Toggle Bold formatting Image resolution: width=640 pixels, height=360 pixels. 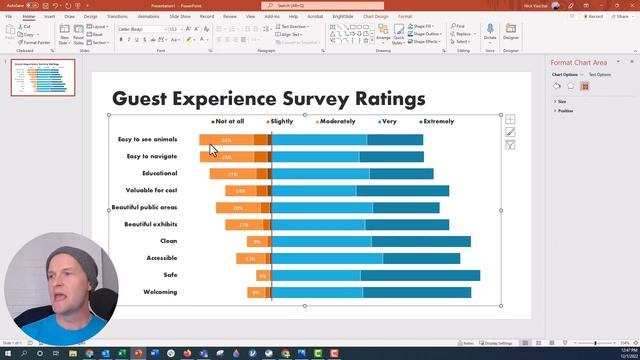pos(121,40)
